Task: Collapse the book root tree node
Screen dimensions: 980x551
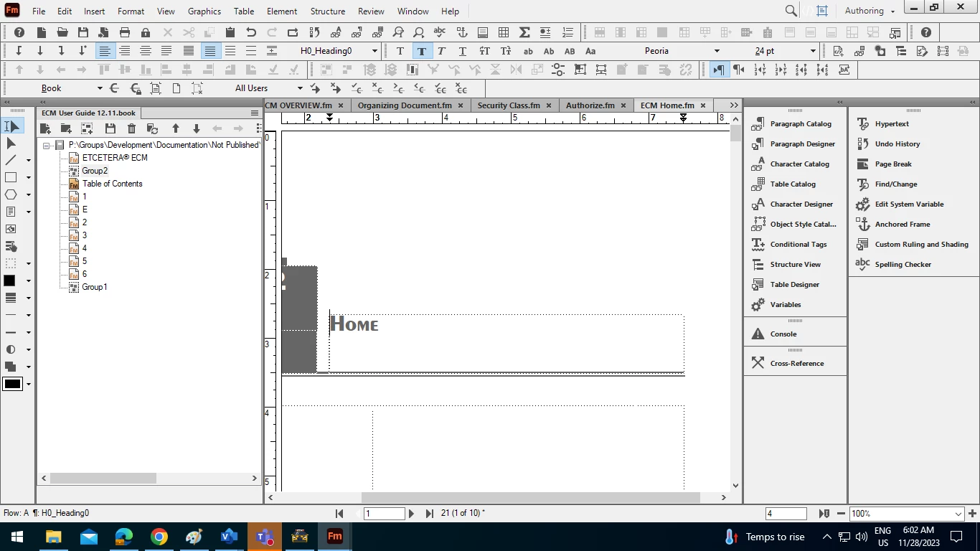Action: click(x=47, y=145)
